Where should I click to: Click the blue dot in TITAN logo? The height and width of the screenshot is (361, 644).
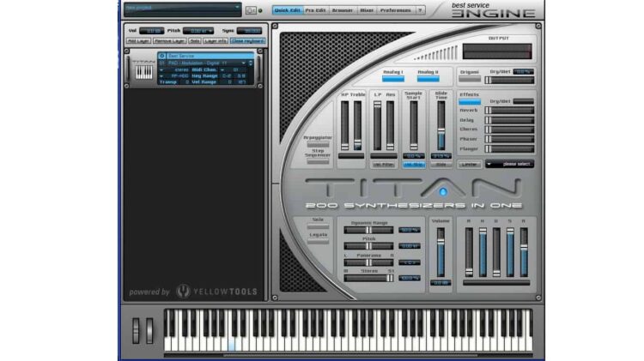pos(443,191)
